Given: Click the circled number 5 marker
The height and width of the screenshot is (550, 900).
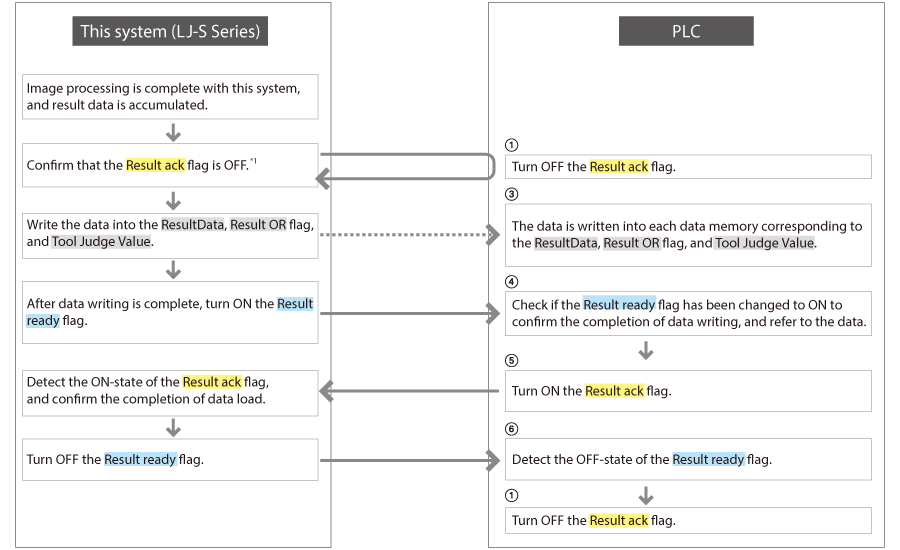Looking at the screenshot, I should coord(512,360).
